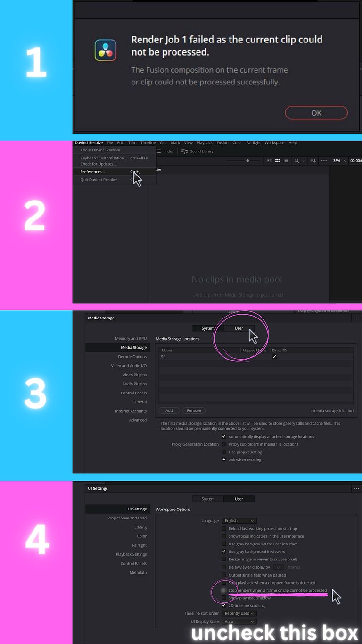Toggle the Index panel button
The height and width of the screenshot is (644, 362).
point(165,151)
